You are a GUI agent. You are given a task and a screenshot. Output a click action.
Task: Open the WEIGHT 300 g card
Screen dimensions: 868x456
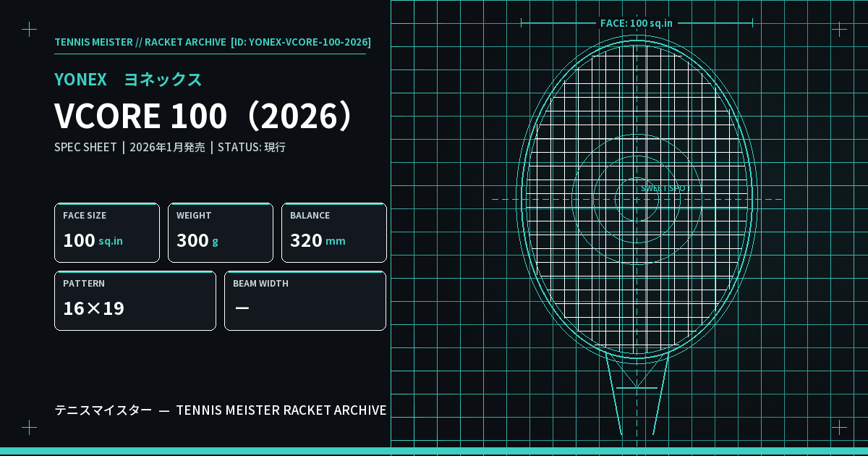[x=221, y=232]
